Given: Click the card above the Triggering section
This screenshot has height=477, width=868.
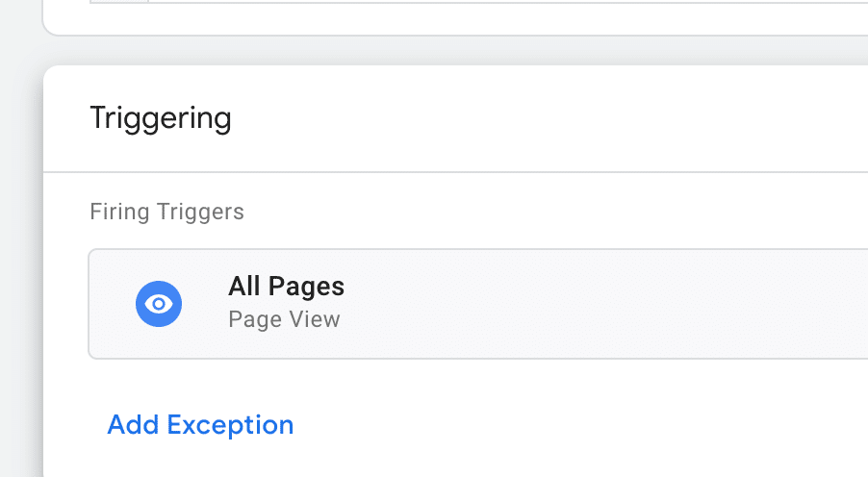Looking at the screenshot, I should coord(455,16).
